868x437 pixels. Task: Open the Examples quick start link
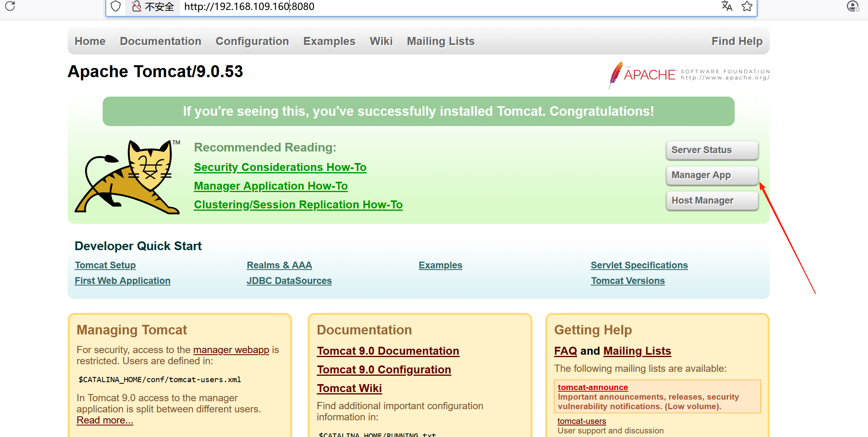pyautogui.click(x=440, y=265)
